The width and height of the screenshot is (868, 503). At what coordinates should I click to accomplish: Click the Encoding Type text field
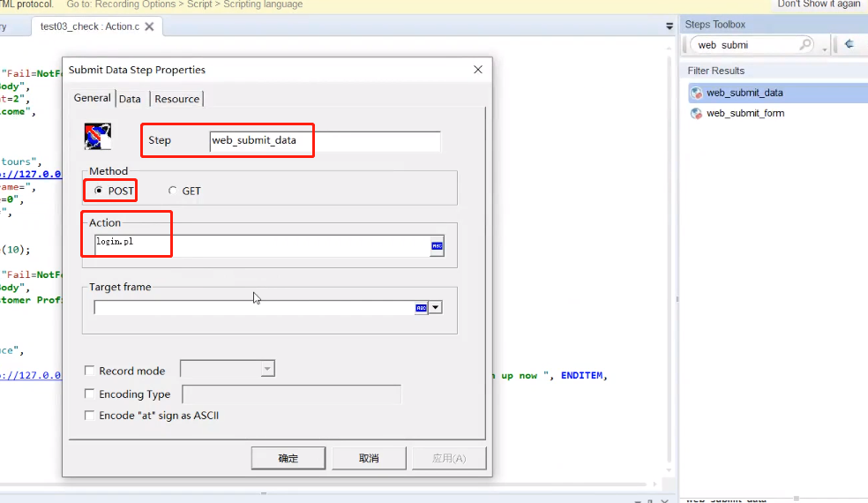click(x=292, y=394)
